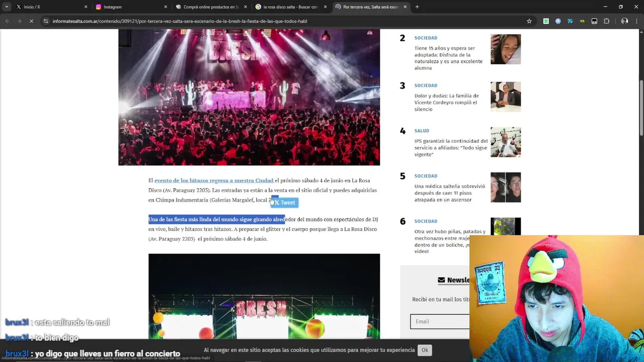Open thumbnail for the médica salteña story
The width and height of the screenshot is (644, 362).
point(506,188)
